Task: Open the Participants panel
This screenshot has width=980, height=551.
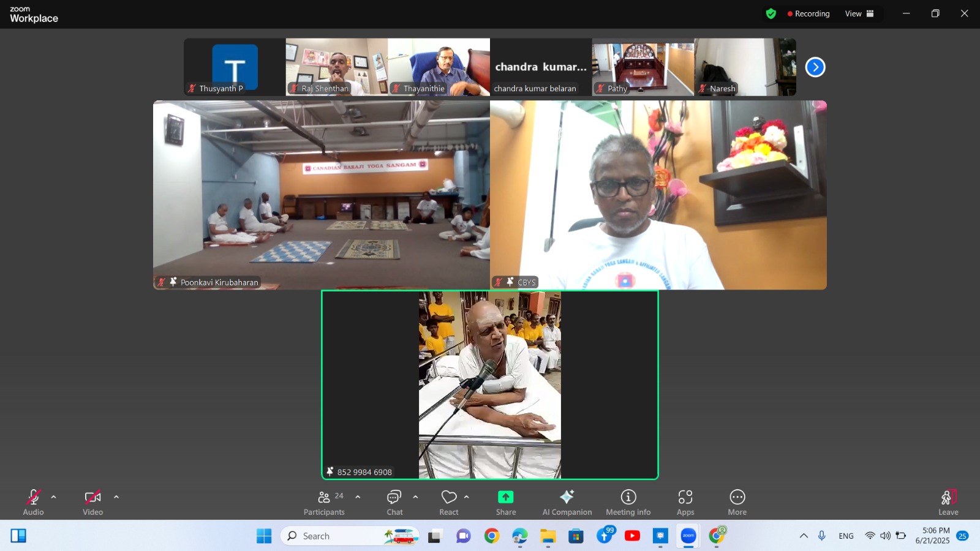Action: 324,502
